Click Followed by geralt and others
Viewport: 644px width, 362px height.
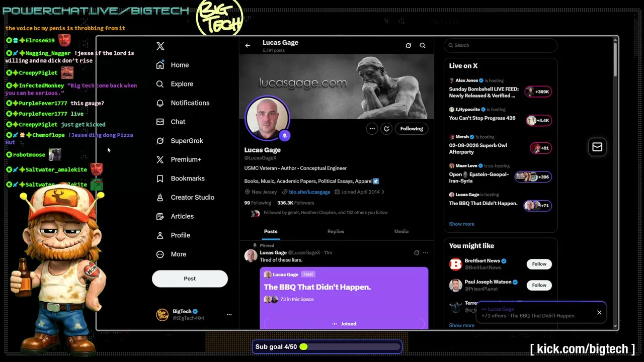pos(326,213)
